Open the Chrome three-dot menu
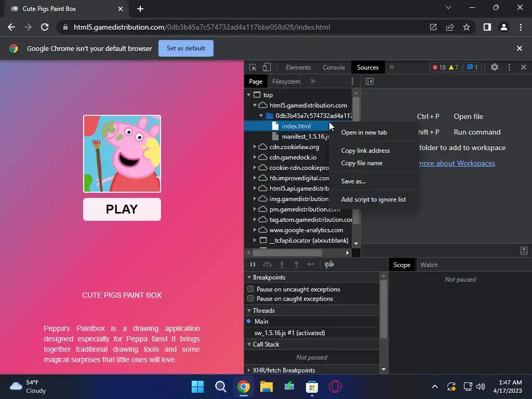 pyautogui.click(x=521, y=27)
